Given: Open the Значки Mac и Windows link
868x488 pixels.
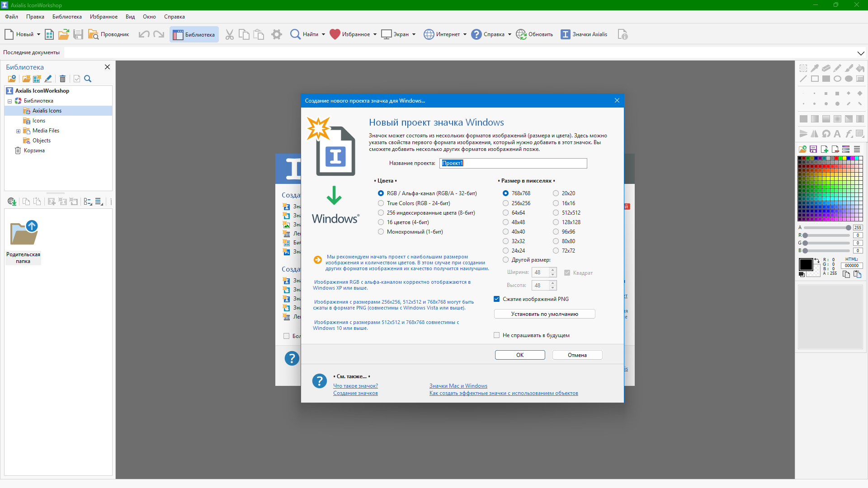Looking at the screenshot, I should click(458, 386).
